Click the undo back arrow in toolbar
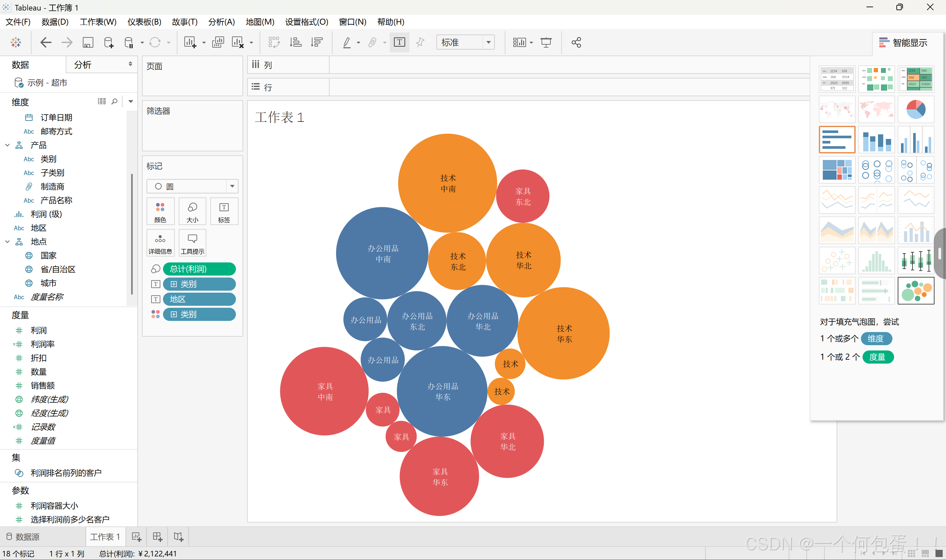The height and width of the screenshot is (560, 946). coord(46,42)
